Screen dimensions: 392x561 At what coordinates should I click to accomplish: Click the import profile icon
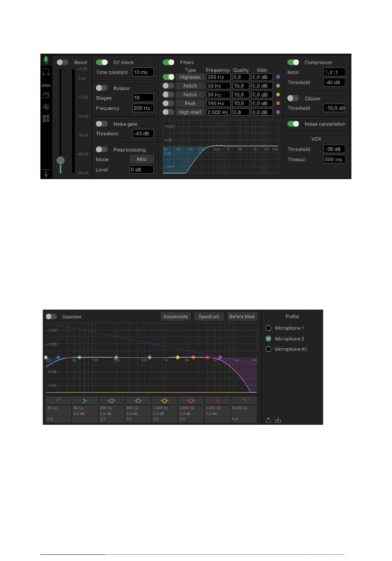coord(278,420)
